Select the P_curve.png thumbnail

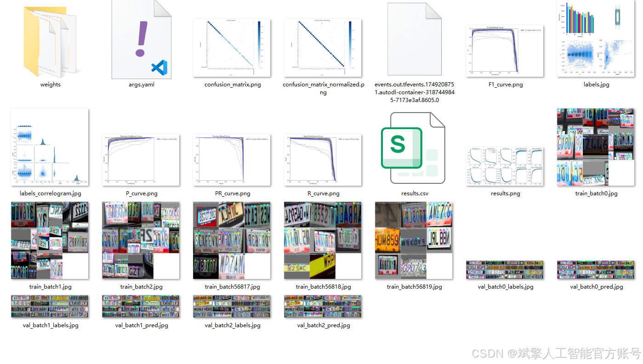point(141,160)
